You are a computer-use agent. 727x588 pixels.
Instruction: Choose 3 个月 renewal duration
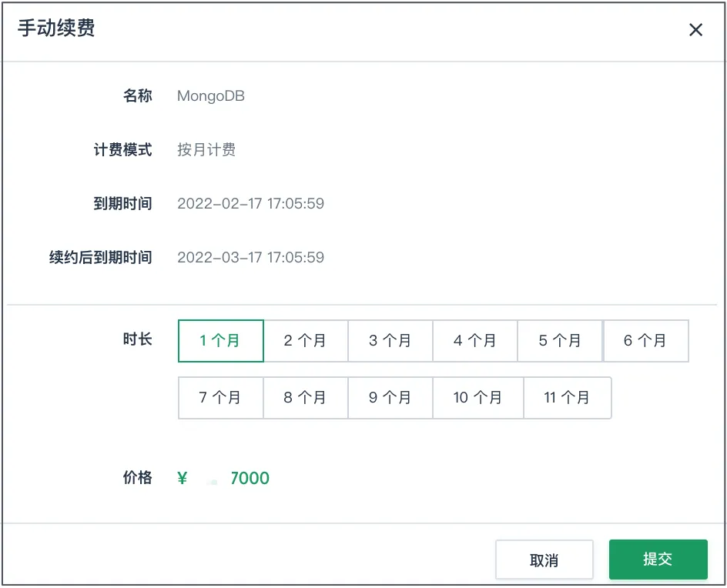tap(390, 341)
